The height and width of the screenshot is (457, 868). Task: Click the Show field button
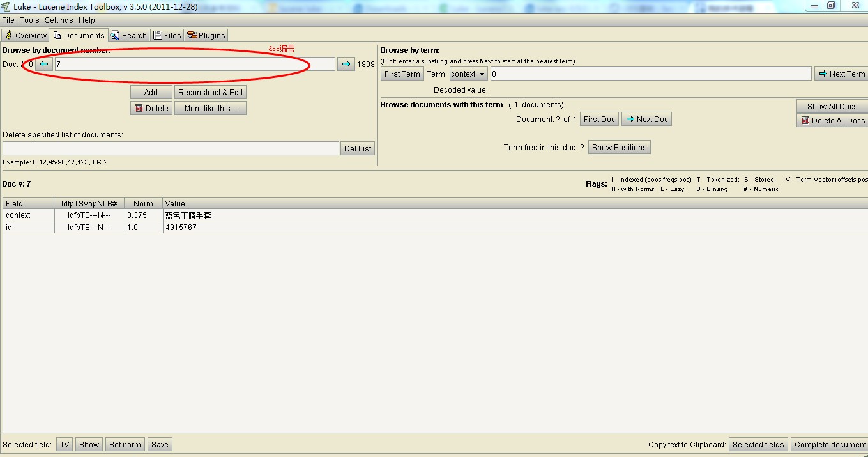click(x=89, y=444)
